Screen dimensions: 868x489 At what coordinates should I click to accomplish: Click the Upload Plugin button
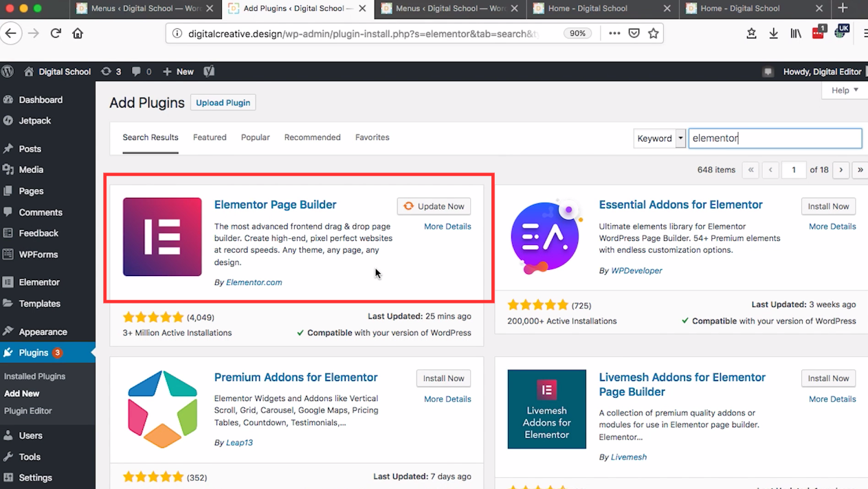223,102
